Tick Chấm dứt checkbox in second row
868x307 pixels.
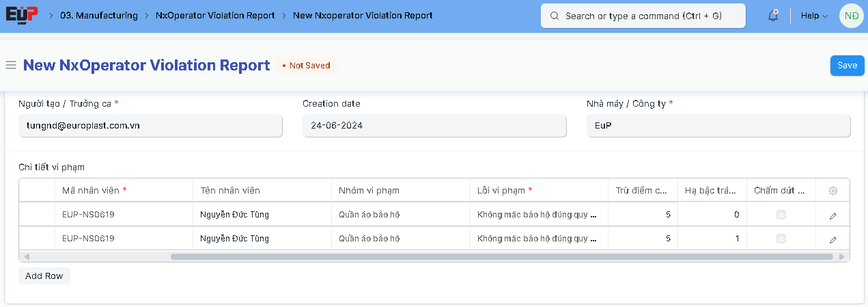coord(781,239)
